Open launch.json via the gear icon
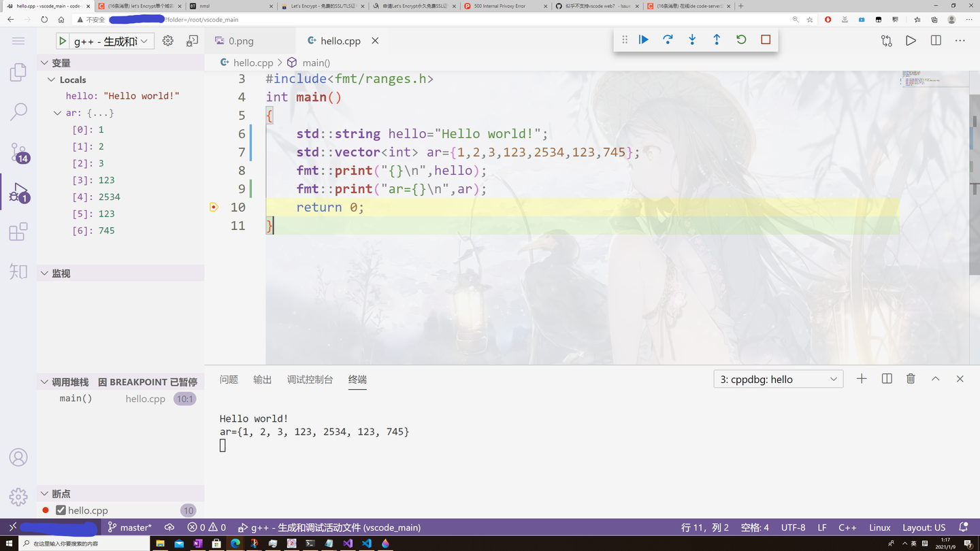The width and height of the screenshot is (980, 551). [x=167, y=40]
